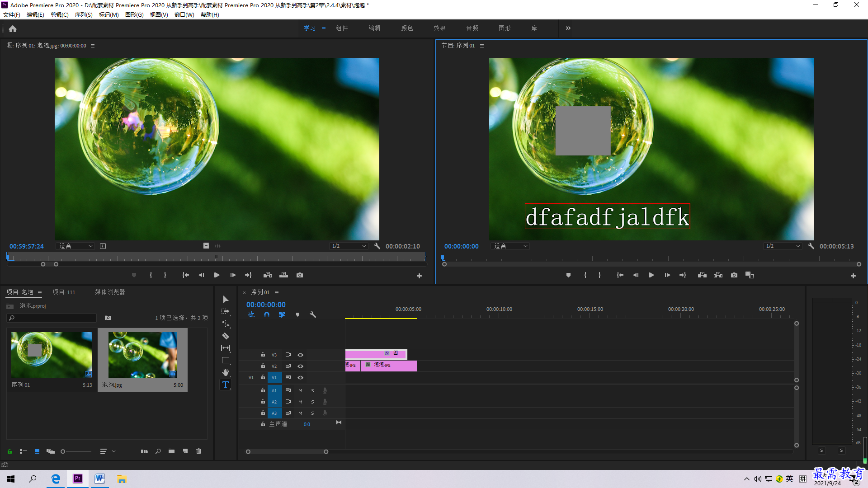This screenshot has width=868, height=488.
Task: Switch to 项目: 111 tab
Action: tap(64, 292)
